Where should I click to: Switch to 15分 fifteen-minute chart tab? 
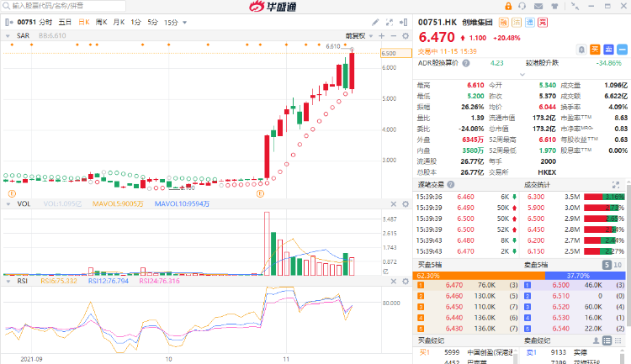click(x=171, y=23)
